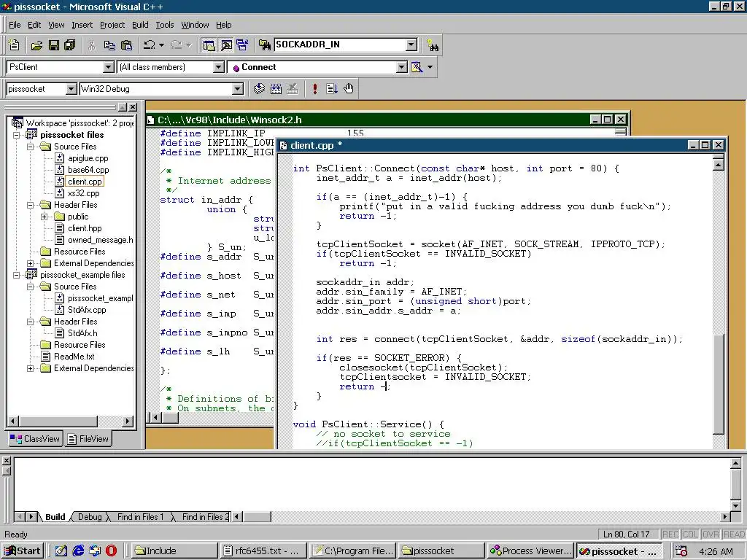
Task: Open the rfc6455.txt taskbar button
Action: tap(263, 551)
